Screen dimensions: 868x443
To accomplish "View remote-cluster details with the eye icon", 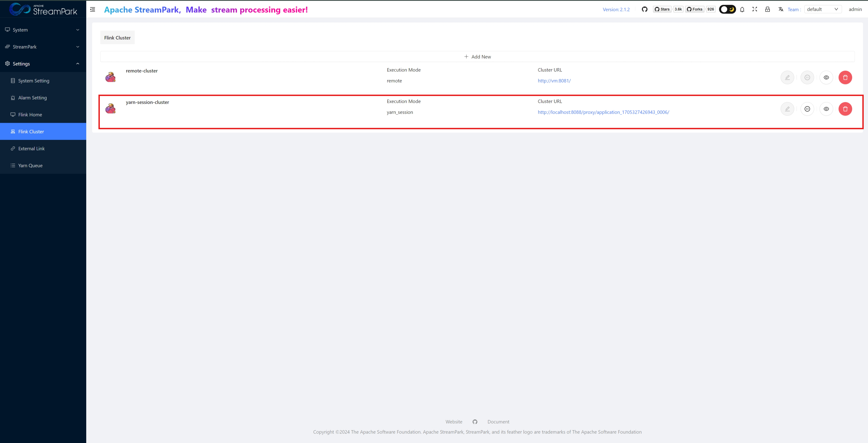I will (x=826, y=77).
